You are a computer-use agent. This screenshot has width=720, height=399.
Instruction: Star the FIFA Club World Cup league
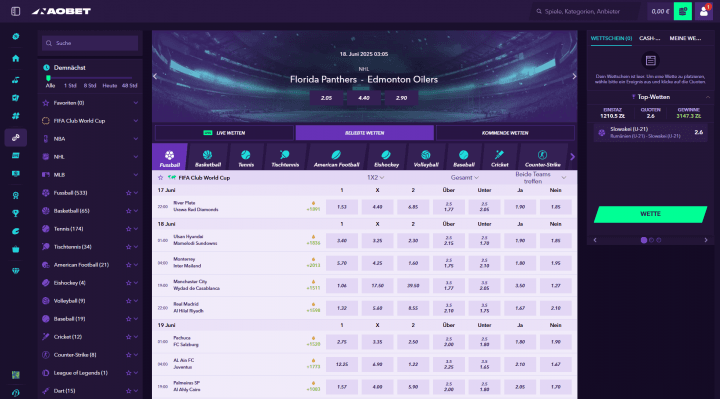(160, 178)
